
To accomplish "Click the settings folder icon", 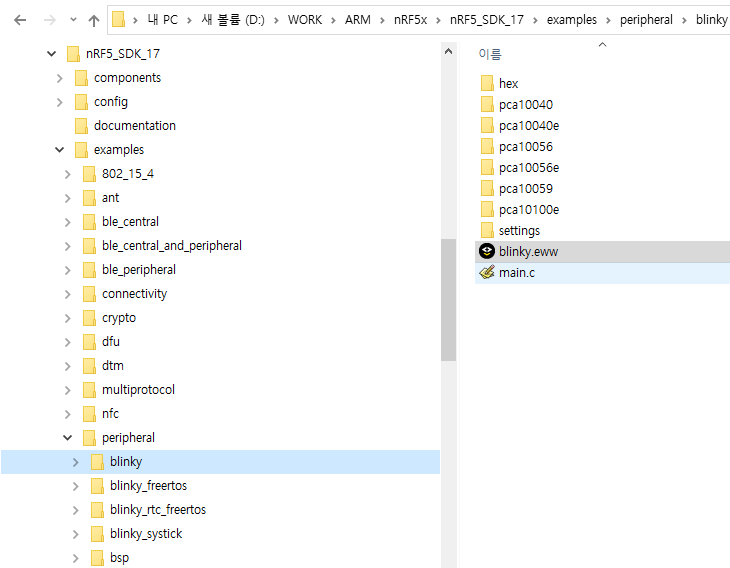I will pyautogui.click(x=487, y=230).
